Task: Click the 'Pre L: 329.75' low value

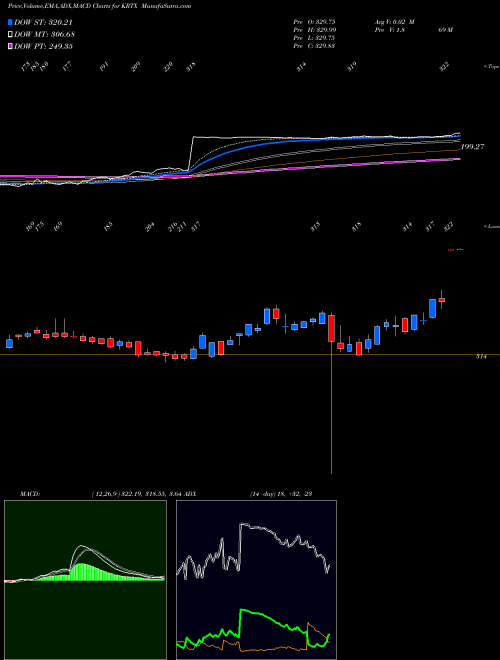Action: 314,38
